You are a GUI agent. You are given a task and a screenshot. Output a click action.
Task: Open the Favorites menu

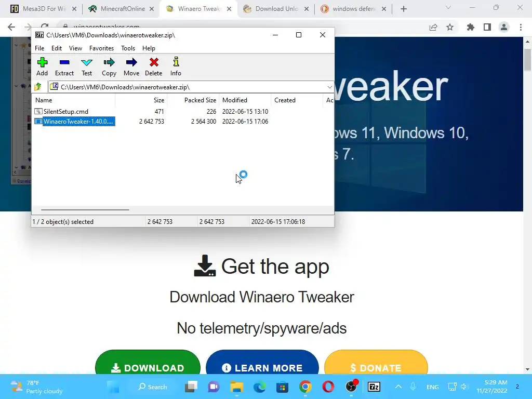[x=101, y=48]
